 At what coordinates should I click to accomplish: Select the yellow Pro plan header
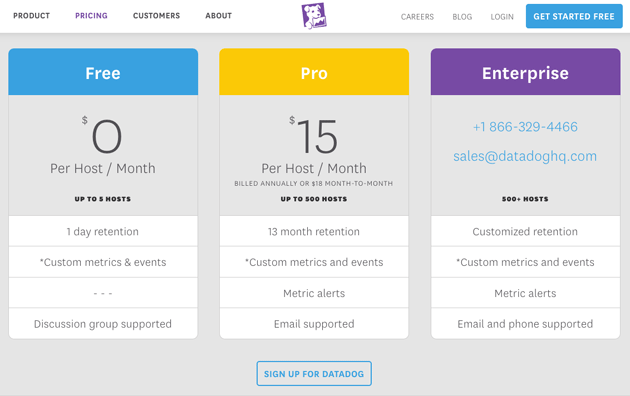[314, 72]
